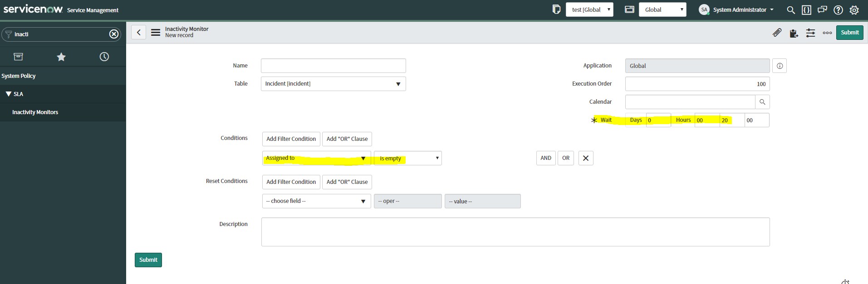Switch to Favorites star tab

click(x=61, y=57)
